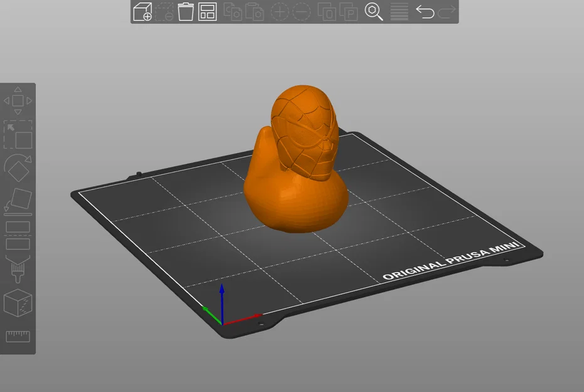The height and width of the screenshot is (392, 584).
Task: Select the Paint-on supports brush tool
Action: [x=18, y=269]
